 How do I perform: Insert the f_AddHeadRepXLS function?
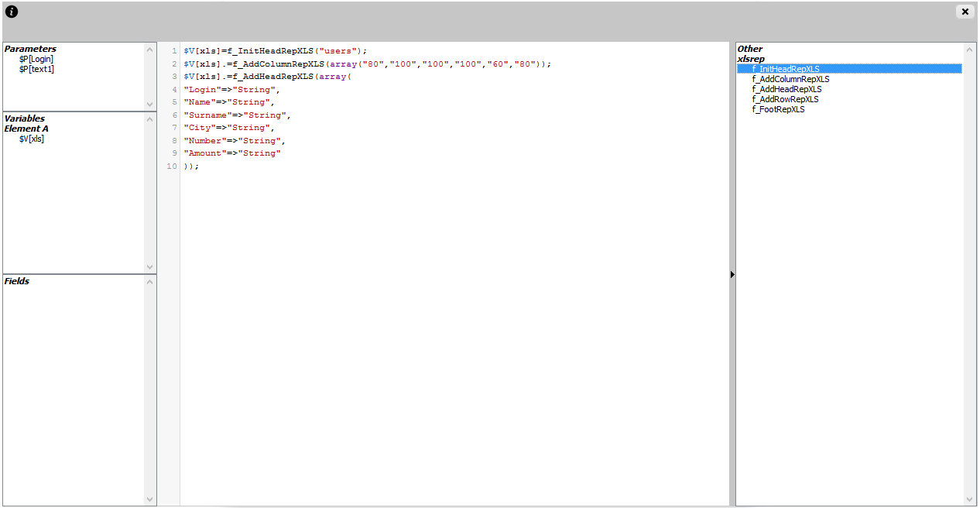(x=786, y=89)
